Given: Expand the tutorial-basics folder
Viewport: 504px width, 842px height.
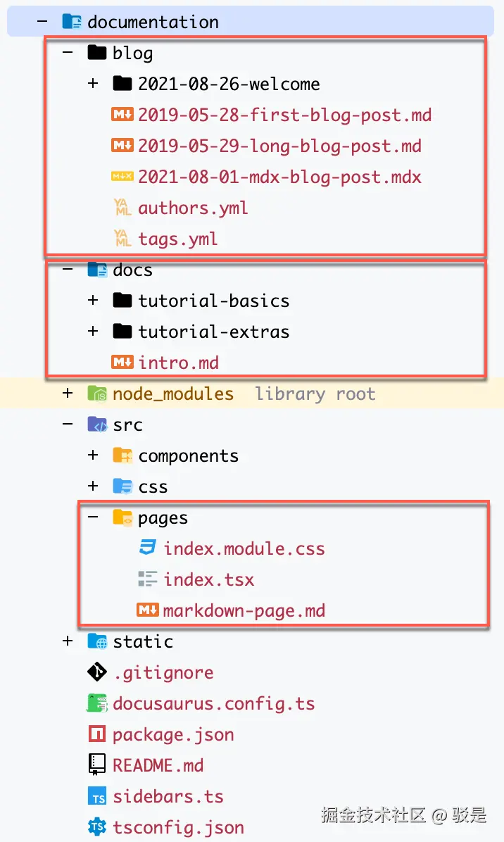Looking at the screenshot, I should click(x=93, y=301).
